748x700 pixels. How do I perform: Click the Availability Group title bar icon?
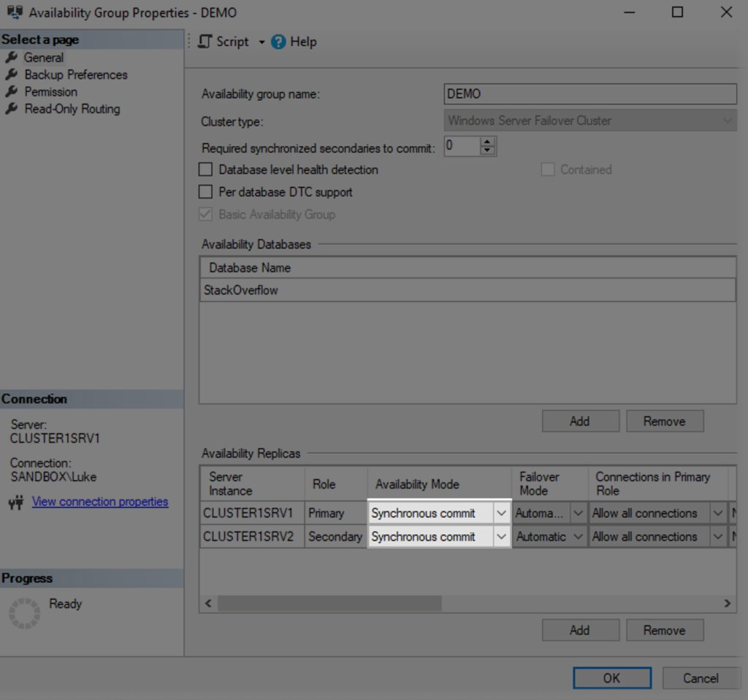tap(15, 12)
